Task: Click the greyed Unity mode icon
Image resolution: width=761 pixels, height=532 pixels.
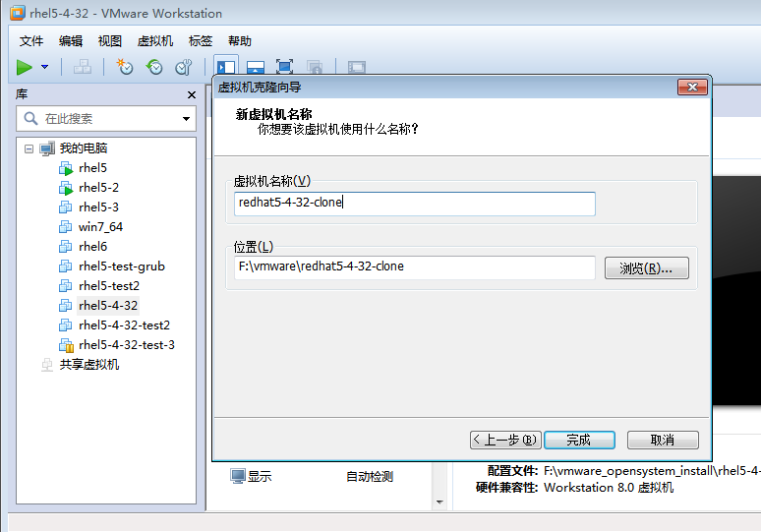Action: pos(315,67)
